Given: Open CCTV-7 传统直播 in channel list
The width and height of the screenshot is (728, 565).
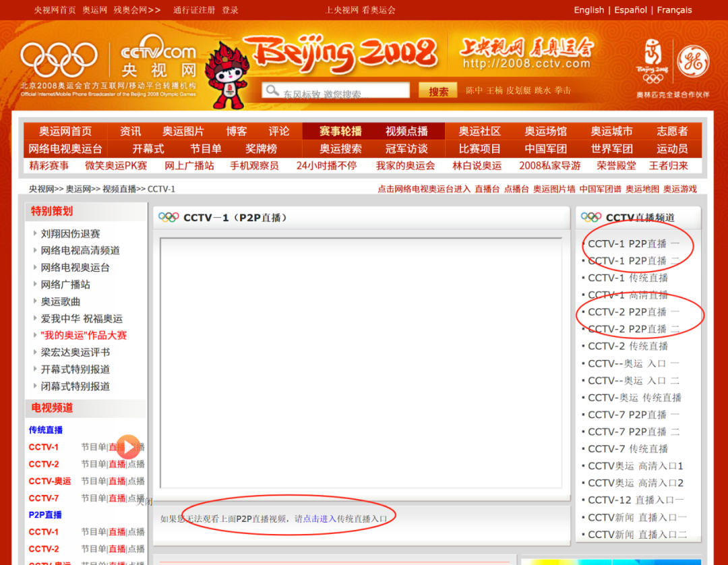Looking at the screenshot, I should pos(628,449).
